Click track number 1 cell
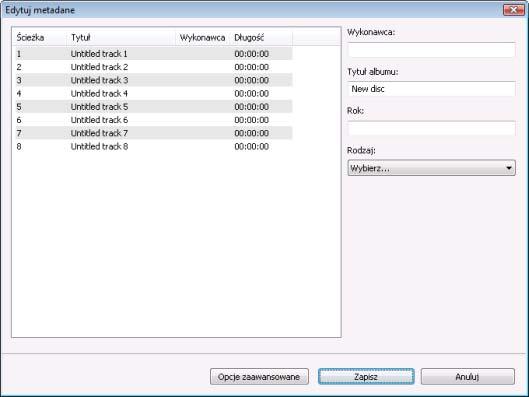529x397 pixels. click(x=19, y=54)
